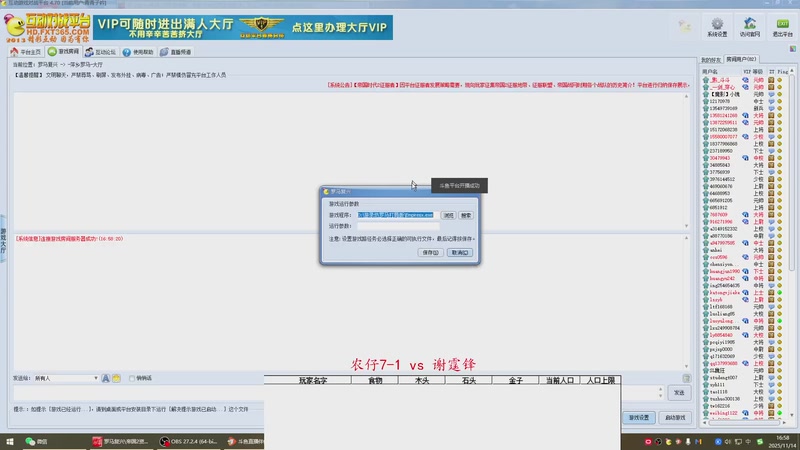Sort user list by 等级 column
This screenshot has width=800, height=450.
pyautogui.click(x=758, y=72)
